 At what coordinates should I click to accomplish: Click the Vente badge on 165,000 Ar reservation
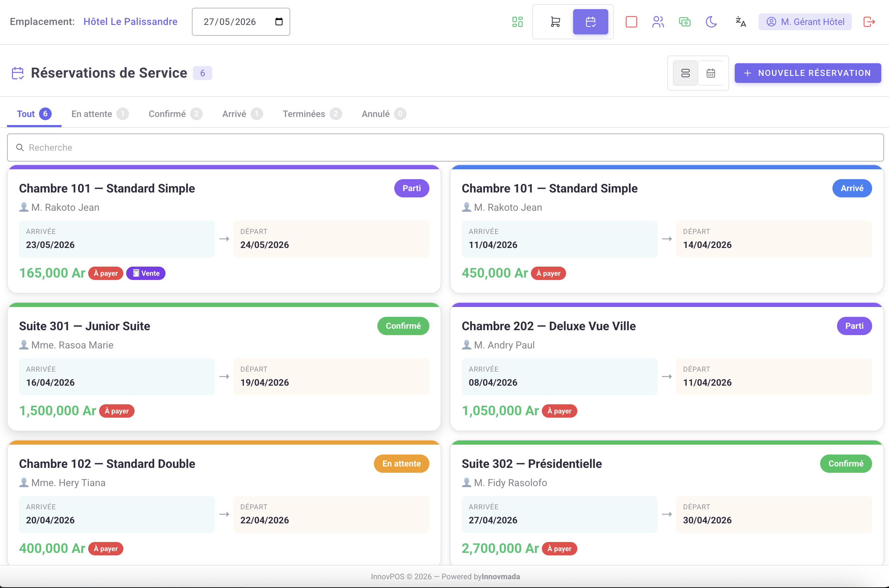coord(145,273)
